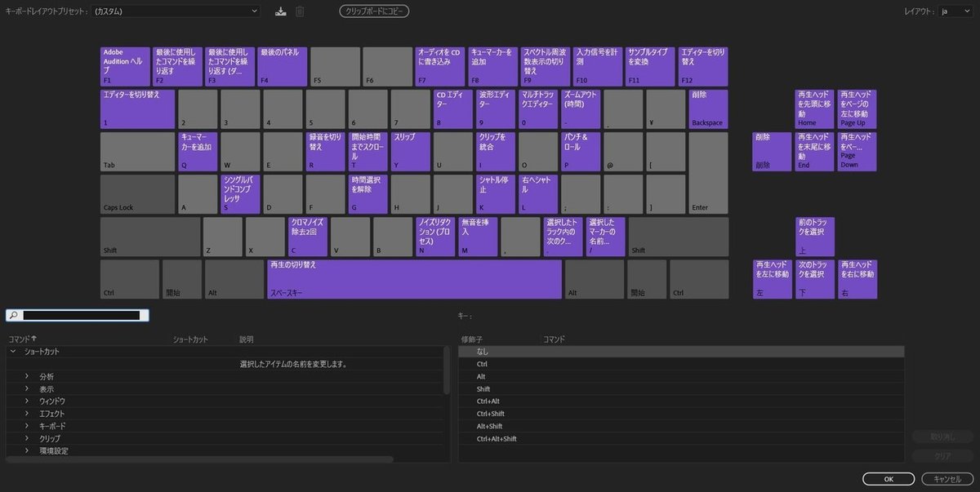
Task: Select the なし modifier row
Action: pos(572,351)
